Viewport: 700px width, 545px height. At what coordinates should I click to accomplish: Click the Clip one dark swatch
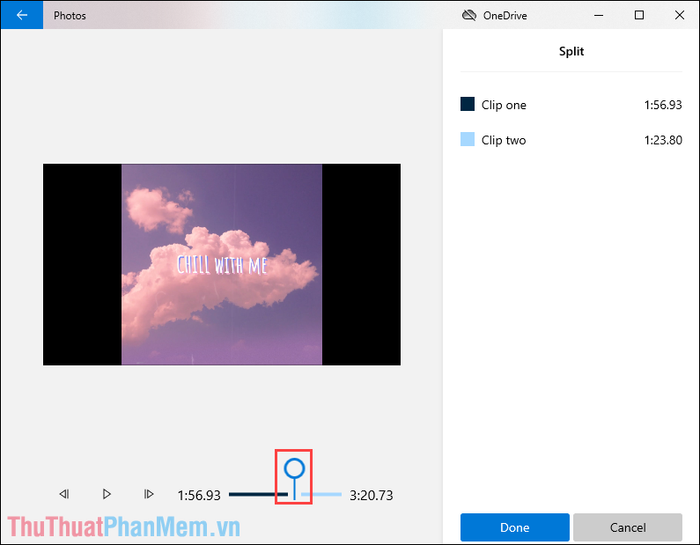[x=467, y=104]
